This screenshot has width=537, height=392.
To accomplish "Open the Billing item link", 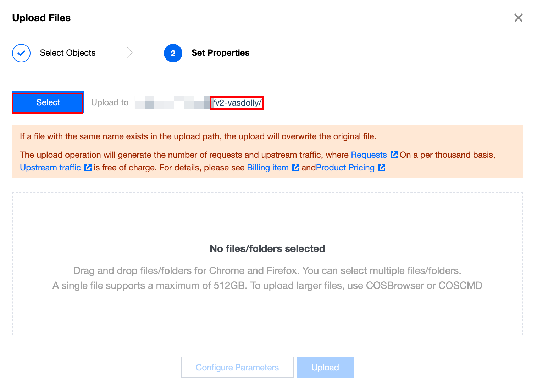I will (x=268, y=168).
